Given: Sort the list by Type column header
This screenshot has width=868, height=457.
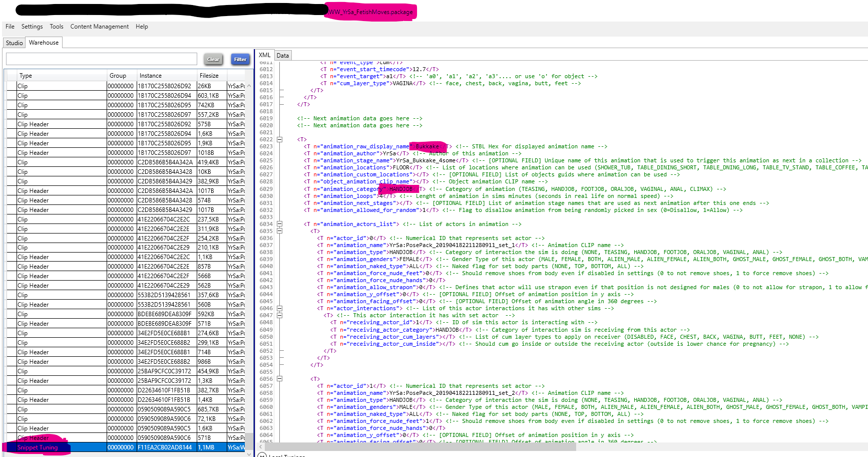Looking at the screenshot, I should pyautogui.click(x=62, y=76).
